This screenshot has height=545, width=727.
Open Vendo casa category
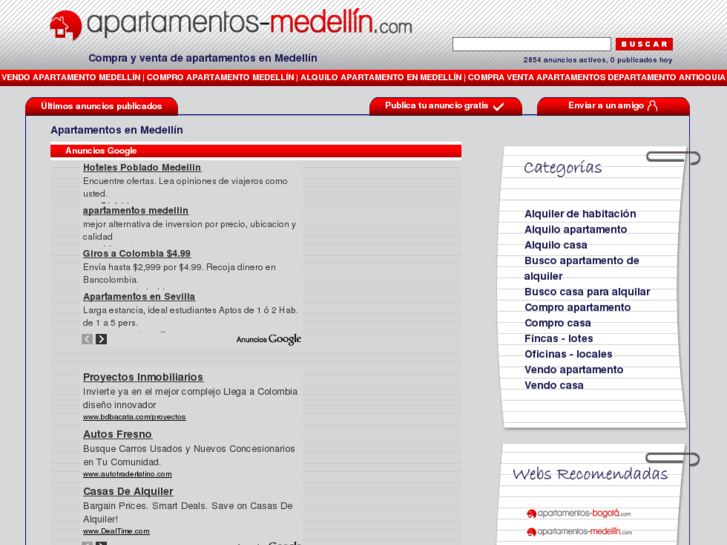pos(554,385)
